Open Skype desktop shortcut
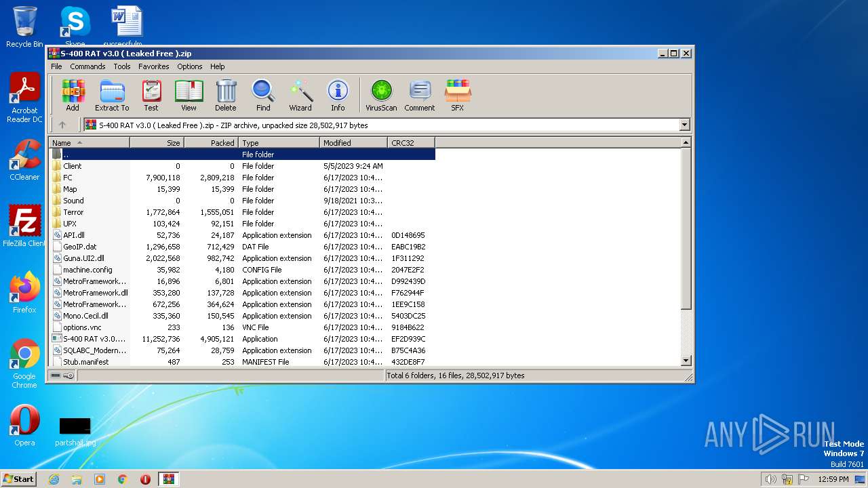Screen dimensions: 868x488 pos(75,26)
